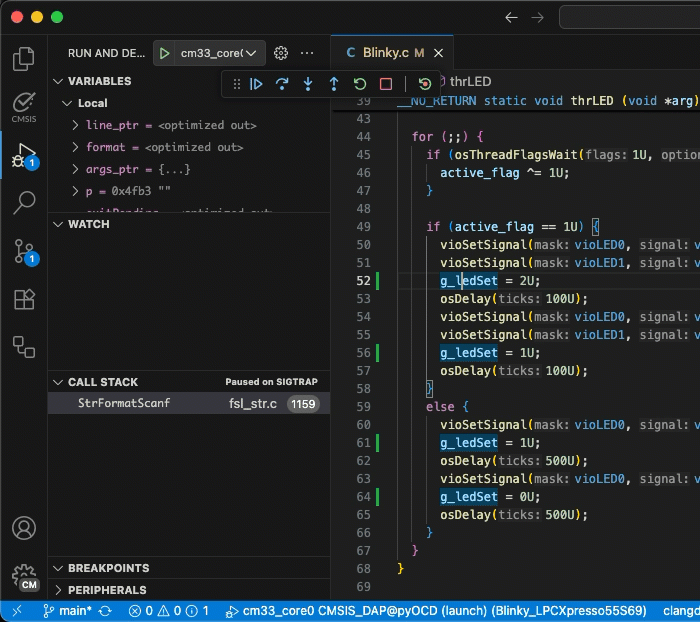The image size is (700, 622).
Task: Open errors and warnings count in status bar
Action: [x=169, y=610]
